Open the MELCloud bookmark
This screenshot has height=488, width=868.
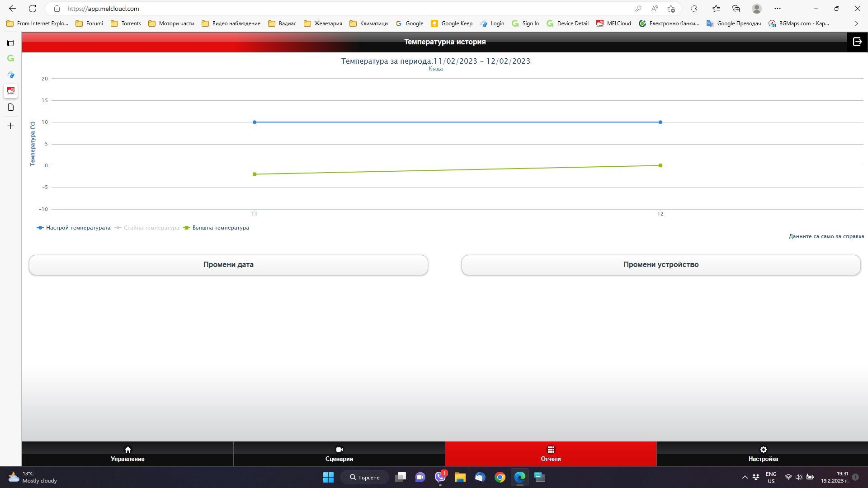[613, 23]
